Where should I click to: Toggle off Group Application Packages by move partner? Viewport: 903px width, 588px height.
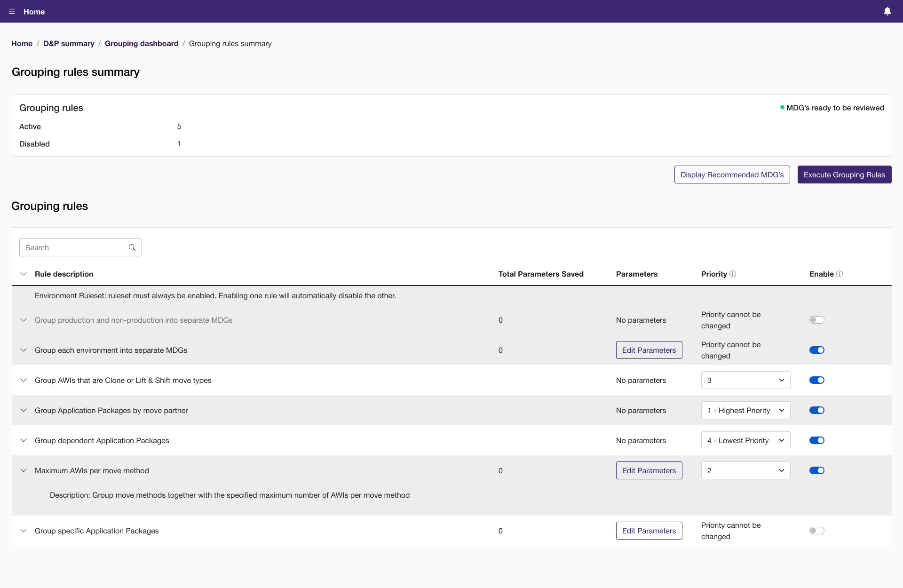coord(816,410)
